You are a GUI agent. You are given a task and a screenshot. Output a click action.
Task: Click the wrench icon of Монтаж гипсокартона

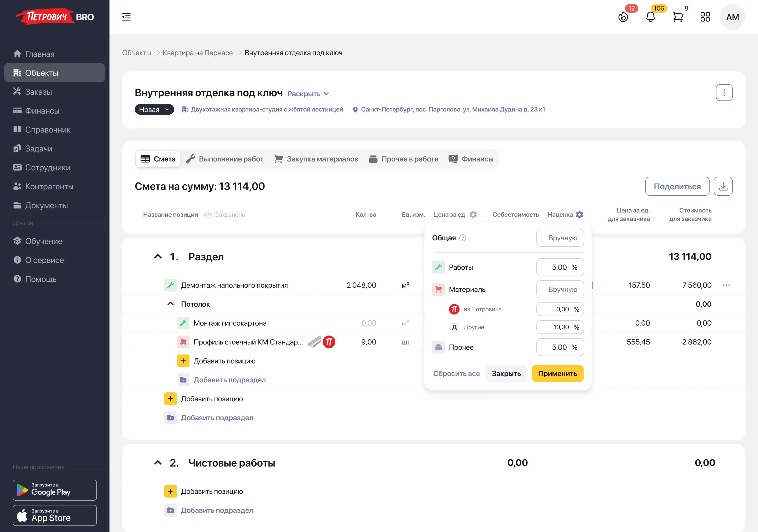pyautogui.click(x=183, y=323)
